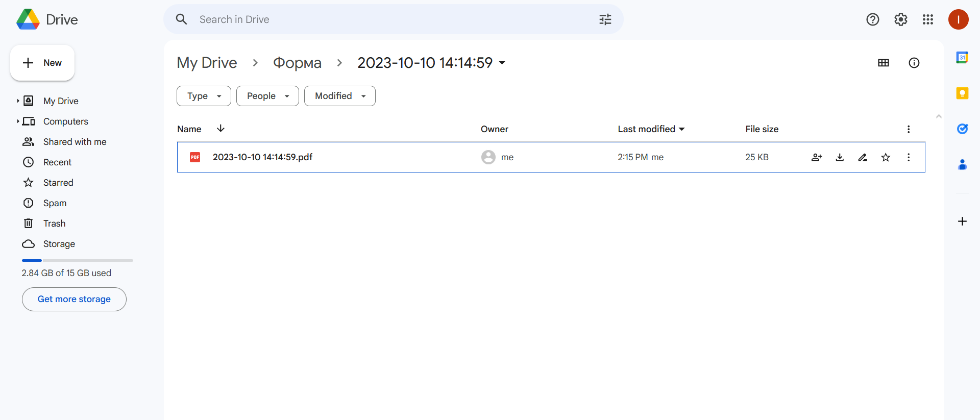Open the Google apps grid
This screenshot has height=420, width=980.
coord(928,19)
